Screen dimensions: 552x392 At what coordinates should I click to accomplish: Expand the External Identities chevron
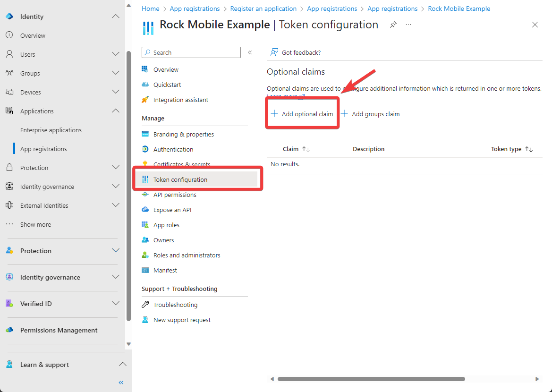(x=116, y=205)
